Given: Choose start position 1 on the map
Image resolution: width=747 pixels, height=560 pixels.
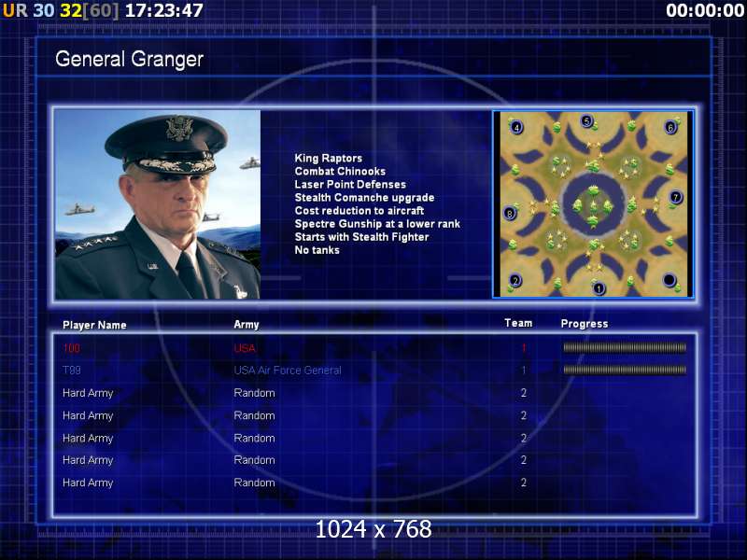Looking at the screenshot, I should (x=599, y=288).
